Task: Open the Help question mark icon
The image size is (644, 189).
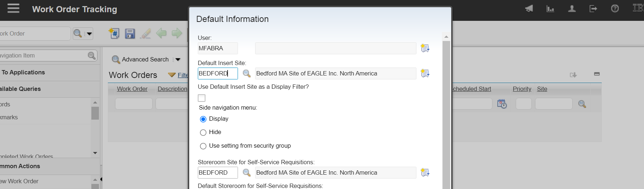Action: pyautogui.click(x=615, y=9)
